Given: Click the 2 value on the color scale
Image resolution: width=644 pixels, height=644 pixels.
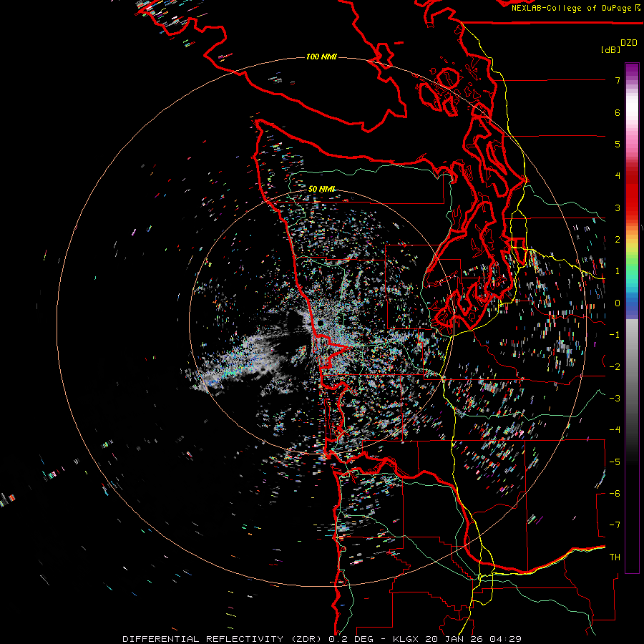Looking at the screenshot, I should (x=618, y=240).
